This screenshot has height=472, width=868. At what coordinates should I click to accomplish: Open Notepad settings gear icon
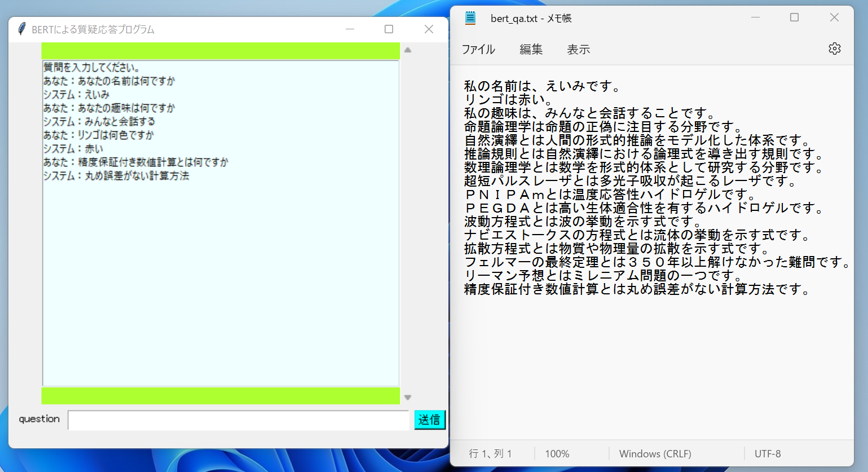835,48
